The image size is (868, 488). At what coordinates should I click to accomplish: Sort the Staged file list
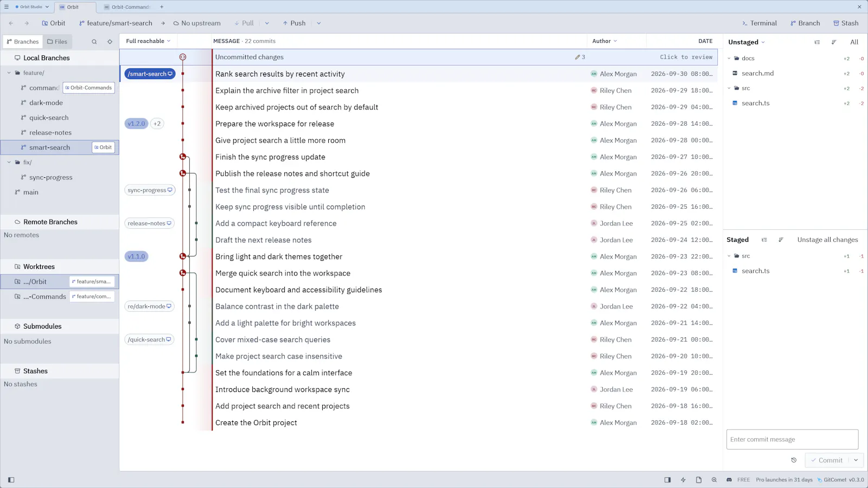[x=781, y=240]
